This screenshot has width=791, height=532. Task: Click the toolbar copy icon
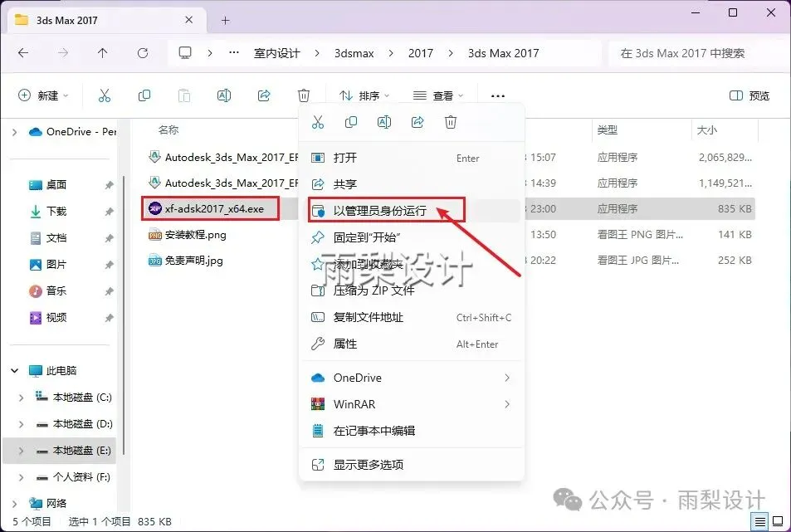(x=144, y=95)
